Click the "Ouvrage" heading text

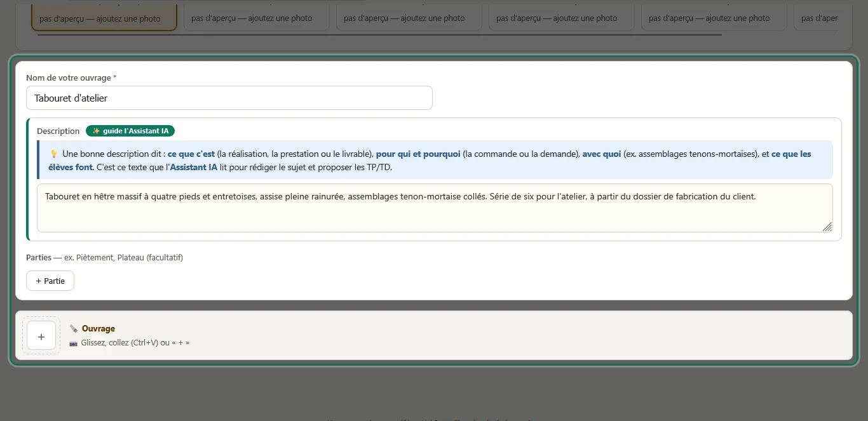(98, 328)
